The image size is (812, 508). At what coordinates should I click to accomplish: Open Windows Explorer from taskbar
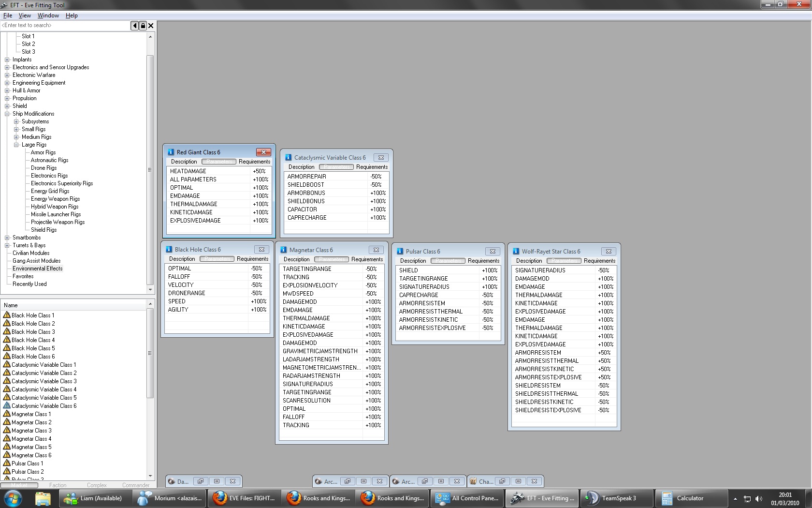[x=43, y=498]
